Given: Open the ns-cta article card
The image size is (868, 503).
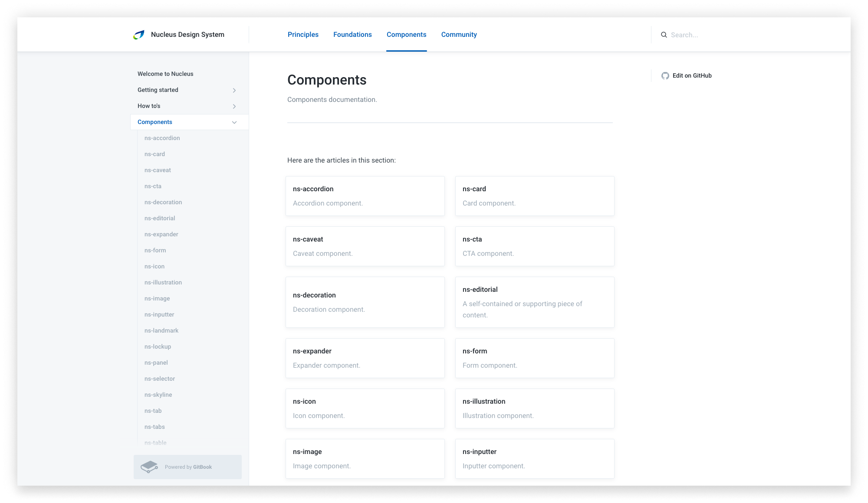Looking at the screenshot, I should [x=535, y=246].
